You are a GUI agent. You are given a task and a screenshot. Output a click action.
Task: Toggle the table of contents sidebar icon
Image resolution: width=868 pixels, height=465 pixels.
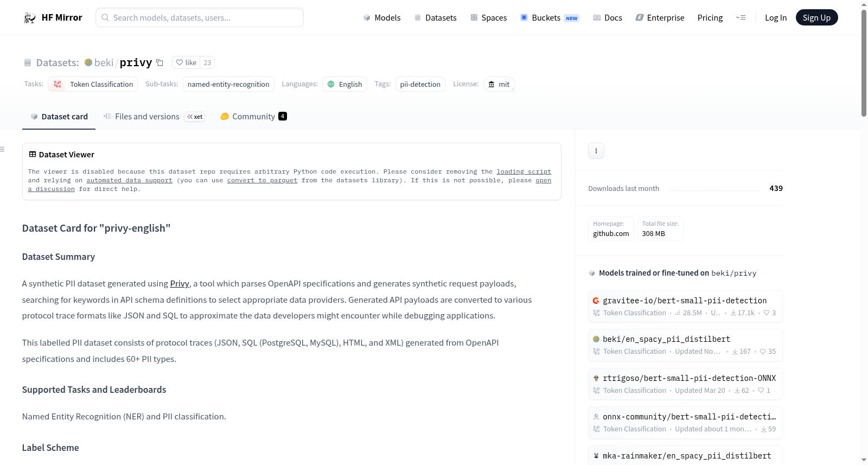pyautogui.click(x=2, y=149)
